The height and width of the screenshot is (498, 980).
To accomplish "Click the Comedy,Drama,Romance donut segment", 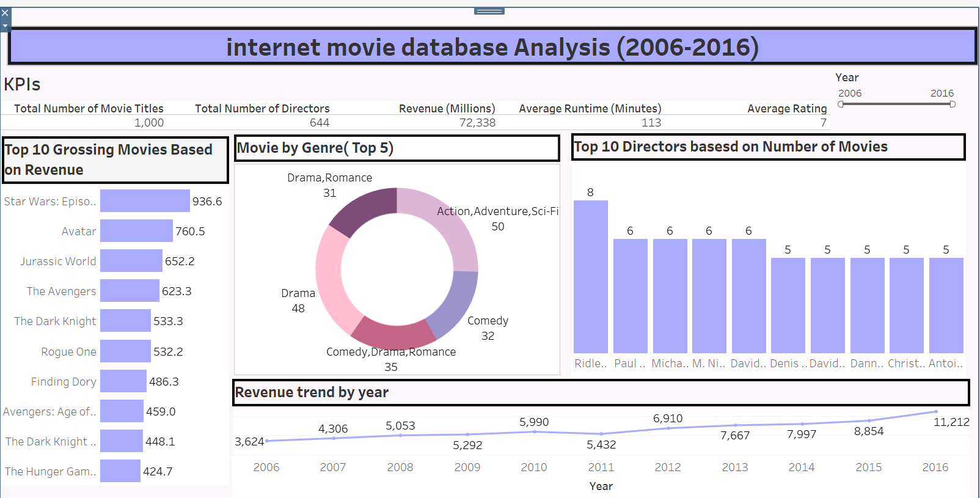I will pos(391,334).
